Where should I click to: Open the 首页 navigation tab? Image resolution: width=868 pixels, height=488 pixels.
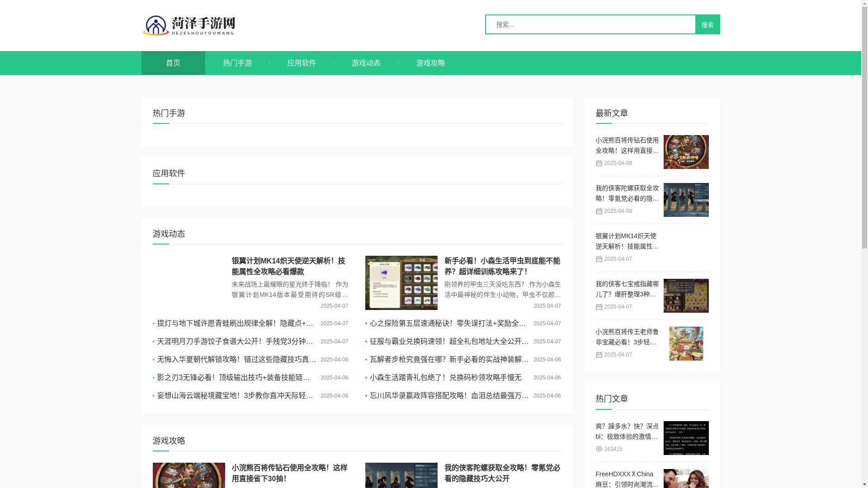pos(173,63)
